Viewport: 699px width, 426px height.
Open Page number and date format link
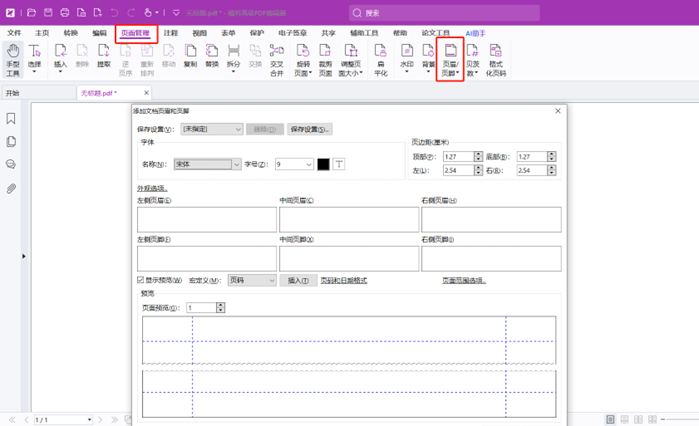343,281
